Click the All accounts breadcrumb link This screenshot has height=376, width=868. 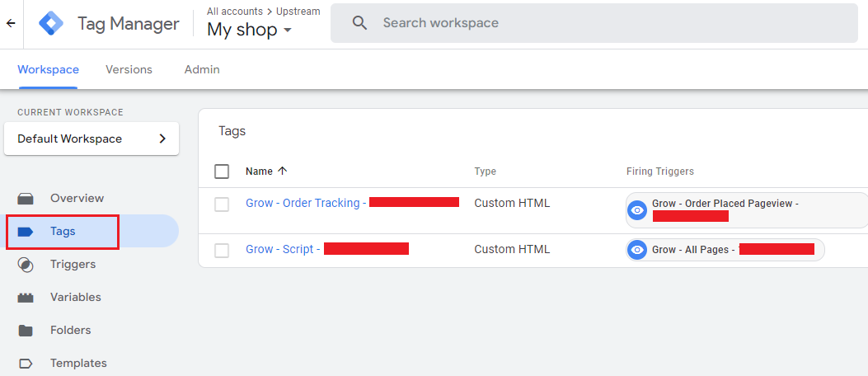click(x=235, y=11)
